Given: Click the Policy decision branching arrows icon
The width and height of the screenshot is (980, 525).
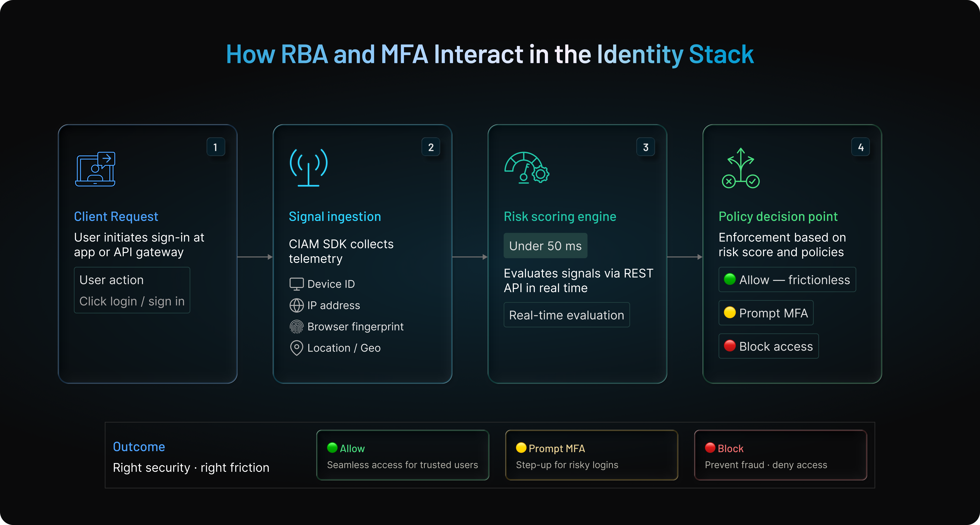Looking at the screenshot, I should (740, 168).
